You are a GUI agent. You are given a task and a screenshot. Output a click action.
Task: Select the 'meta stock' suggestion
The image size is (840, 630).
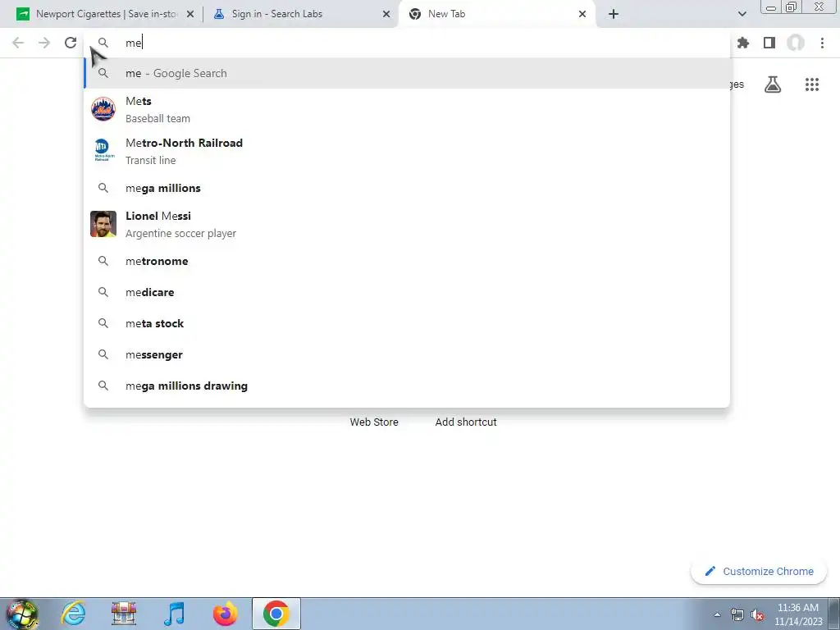click(x=407, y=323)
